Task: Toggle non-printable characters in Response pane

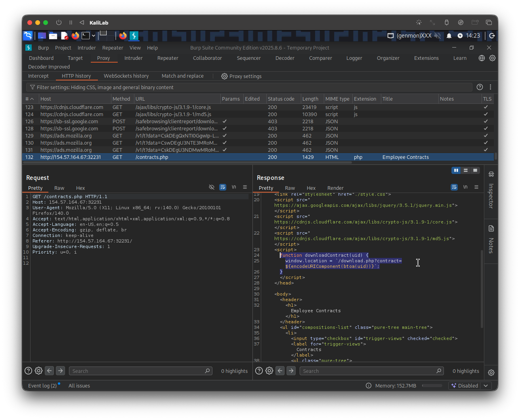Action: point(465,187)
